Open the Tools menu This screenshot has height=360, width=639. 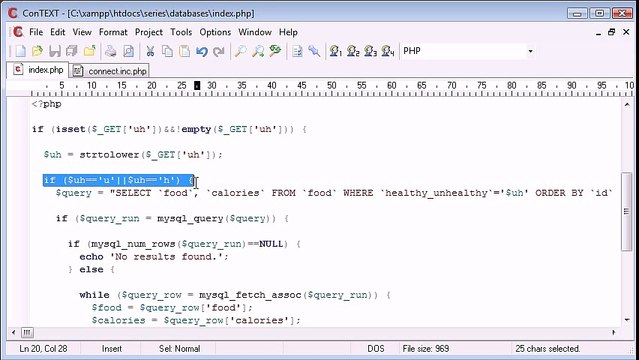[x=181, y=32]
